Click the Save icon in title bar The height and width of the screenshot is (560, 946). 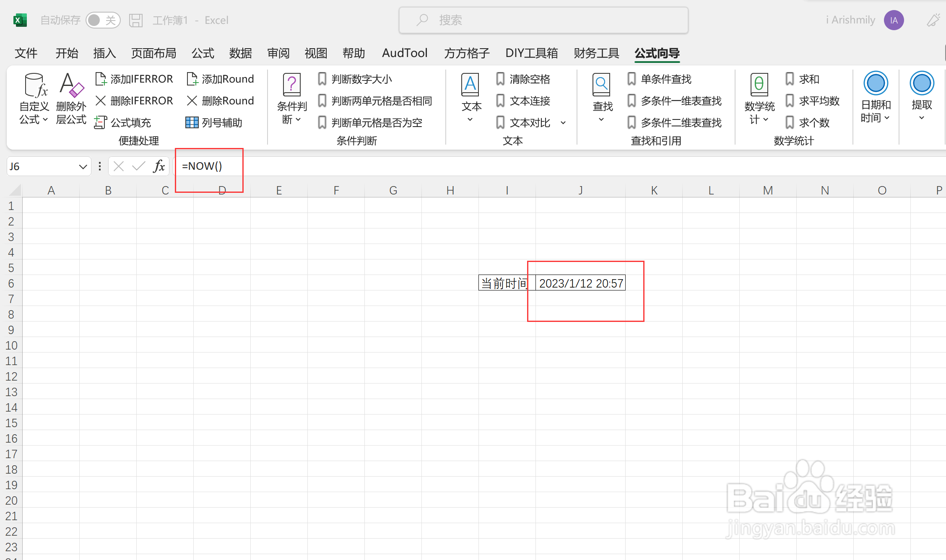click(136, 20)
